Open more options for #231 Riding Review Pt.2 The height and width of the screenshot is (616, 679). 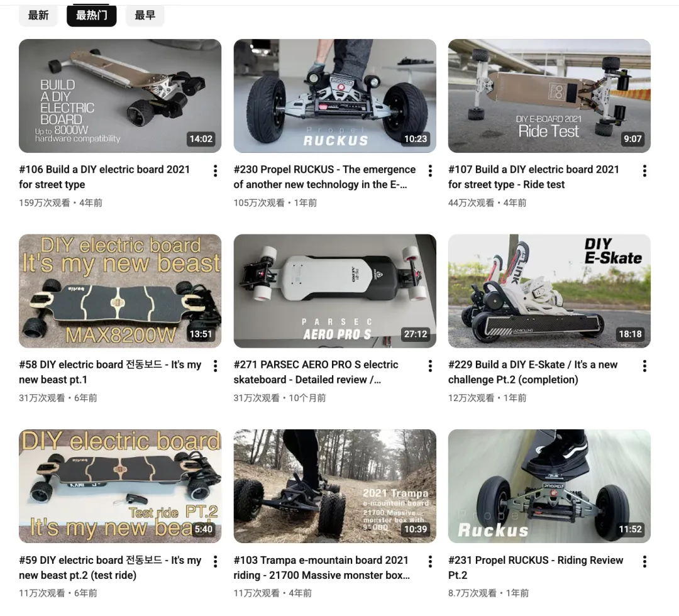645,562
